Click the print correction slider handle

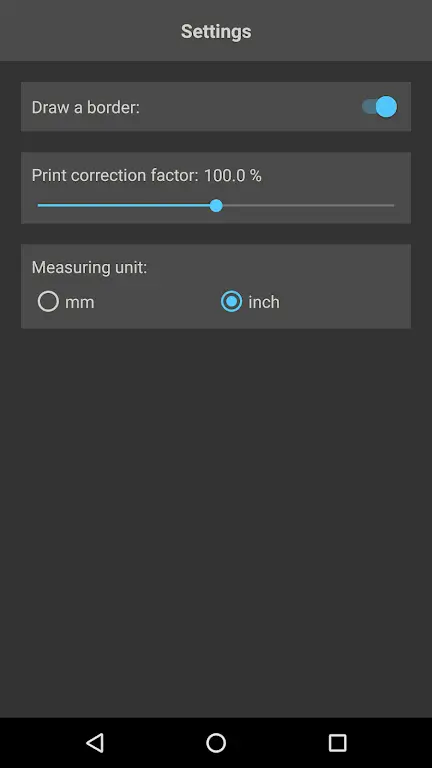pyautogui.click(x=216, y=205)
